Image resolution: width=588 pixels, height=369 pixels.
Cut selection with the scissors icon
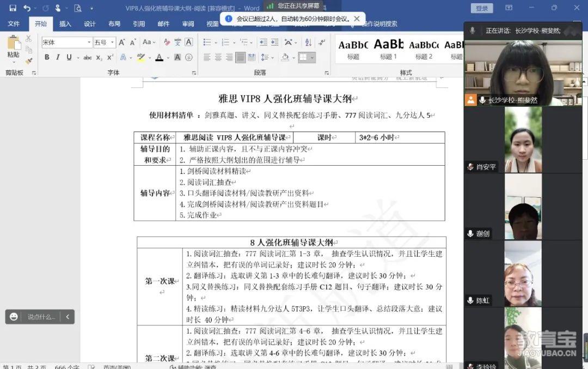28,38
